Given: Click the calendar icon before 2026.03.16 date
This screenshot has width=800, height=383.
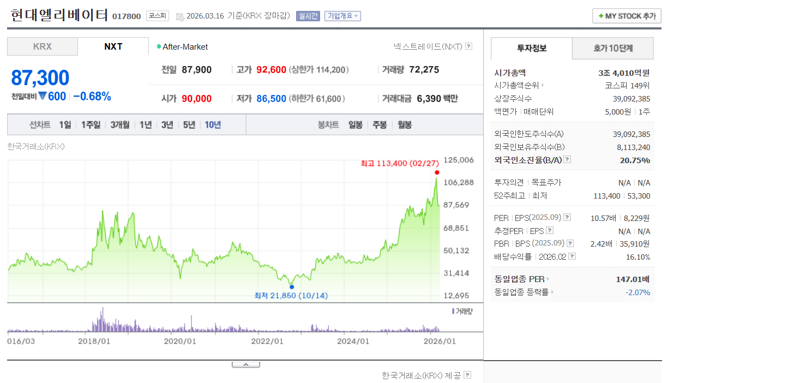Looking at the screenshot, I should click(x=180, y=16).
